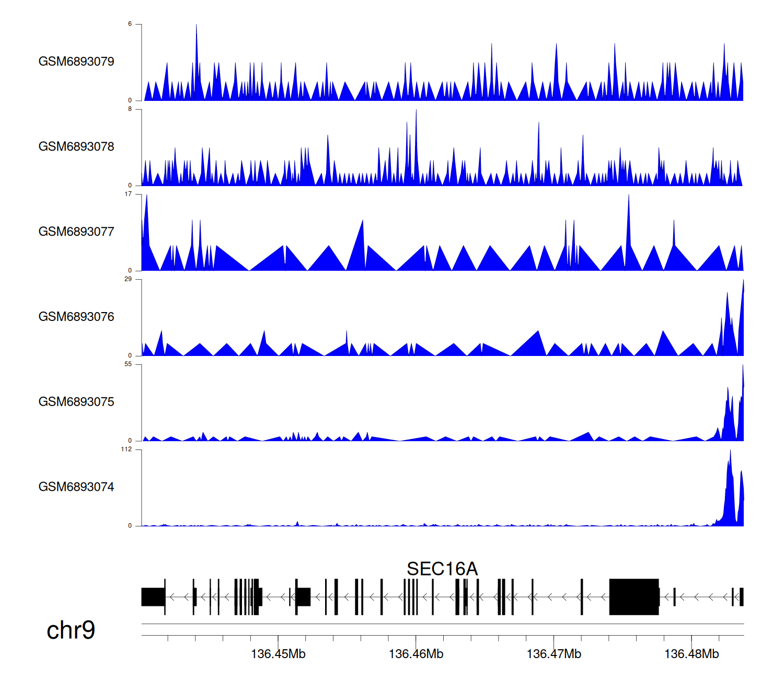The image size is (784, 690).
Task: Click the GSM6893079 track label
Action: [76, 62]
